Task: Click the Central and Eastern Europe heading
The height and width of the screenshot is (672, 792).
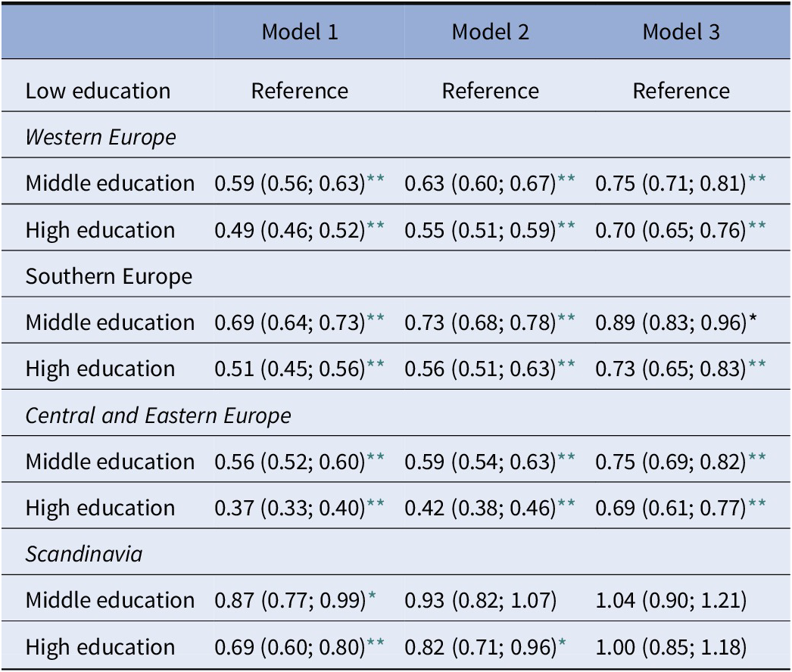Action: tap(158, 415)
